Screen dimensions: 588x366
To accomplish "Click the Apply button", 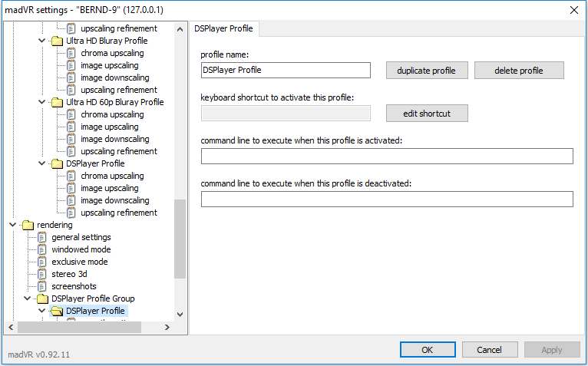I will [552, 350].
